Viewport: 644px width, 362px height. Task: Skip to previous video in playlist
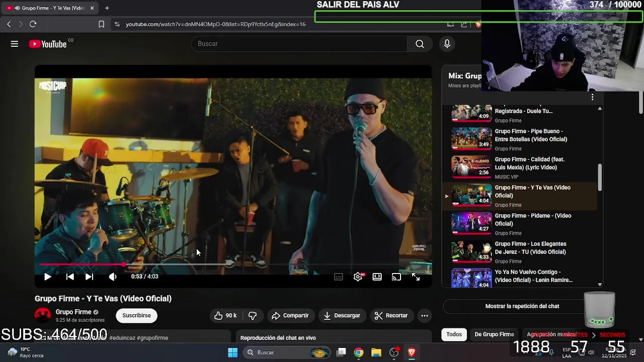[x=70, y=277]
